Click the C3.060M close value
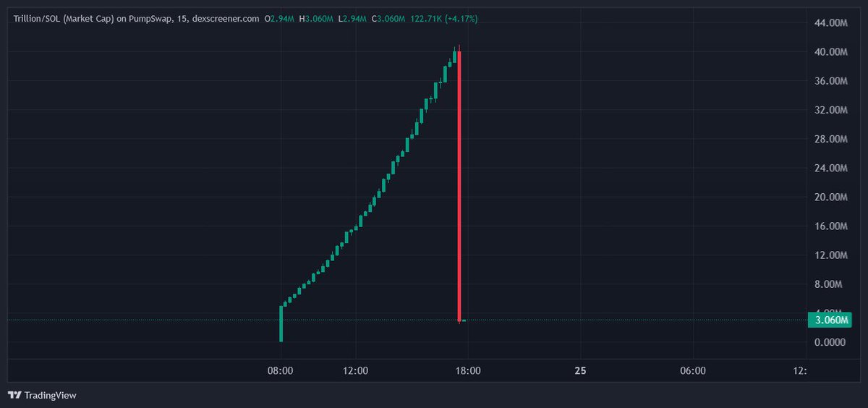Image resolution: width=868 pixels, height=408 pixels. point(390,19)
